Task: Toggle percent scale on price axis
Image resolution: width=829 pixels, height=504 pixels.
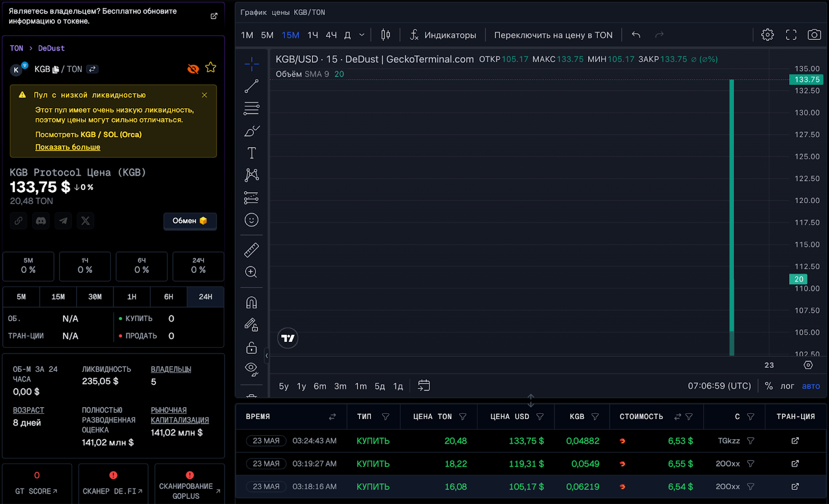Action: click(x=769, y=386)
